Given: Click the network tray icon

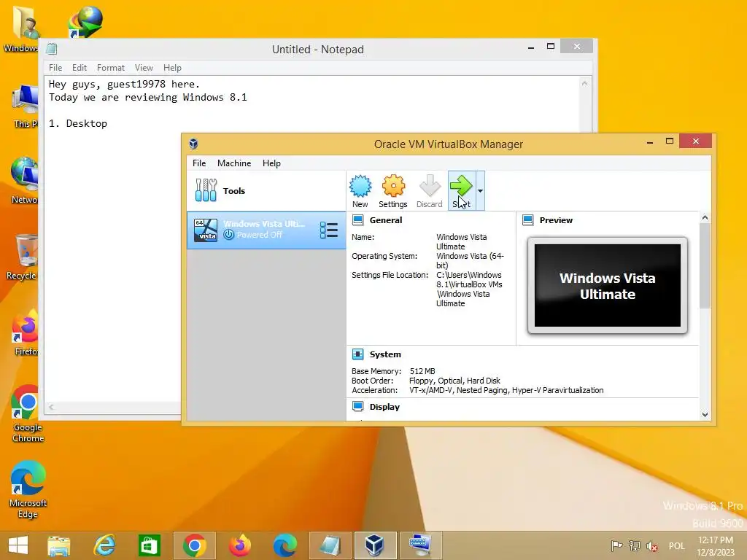Looking at the screenshot, I should tap(634, 545).
